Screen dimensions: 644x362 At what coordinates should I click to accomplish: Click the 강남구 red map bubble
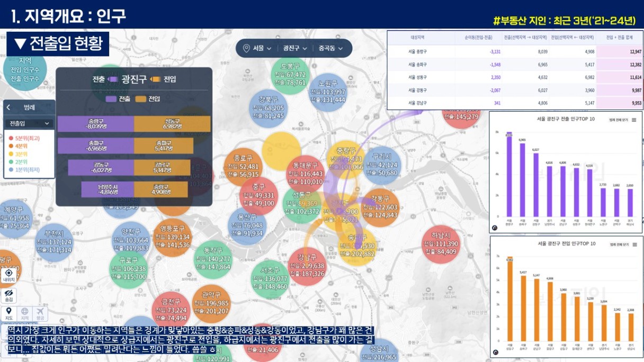(307, 266)
